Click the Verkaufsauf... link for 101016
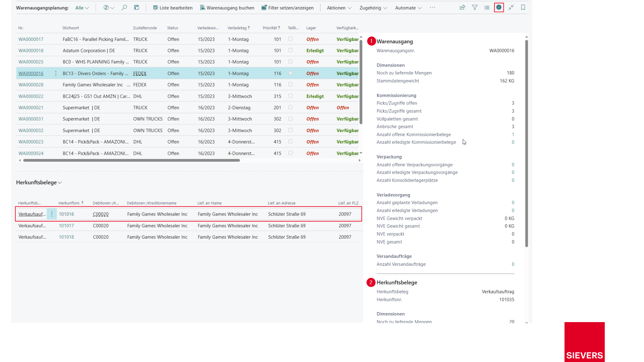Viewport: 644px width, 362px height. (x=32, y=214)
